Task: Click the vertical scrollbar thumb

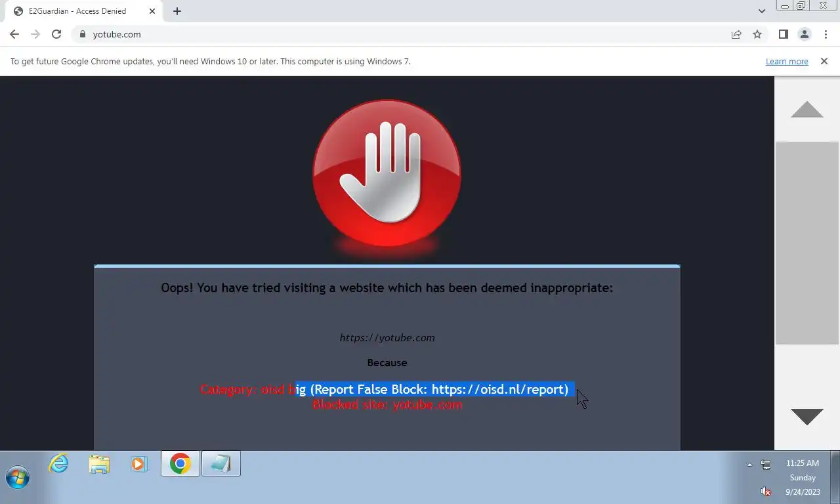Action: pyautogui.click(x=807, y=243)
